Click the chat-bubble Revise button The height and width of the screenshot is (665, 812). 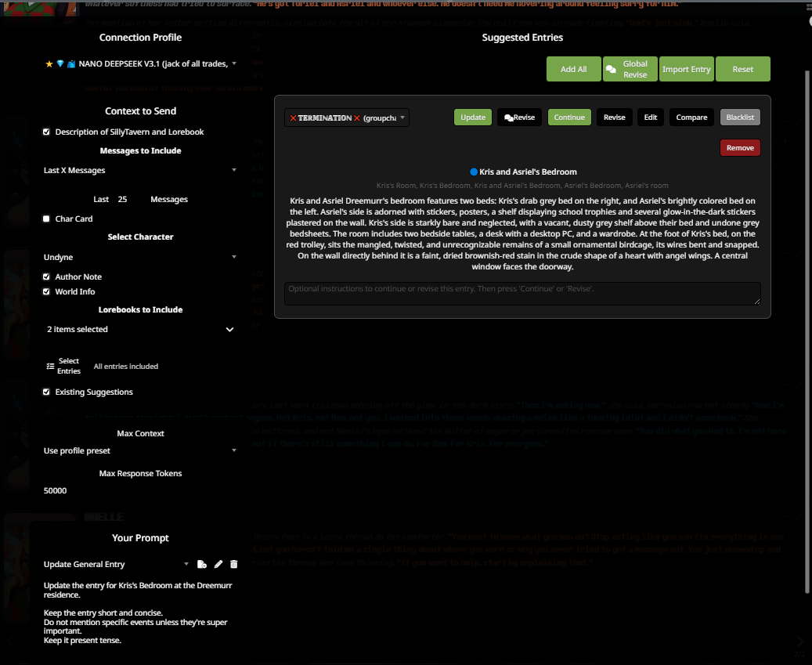(x=519, y=117)
